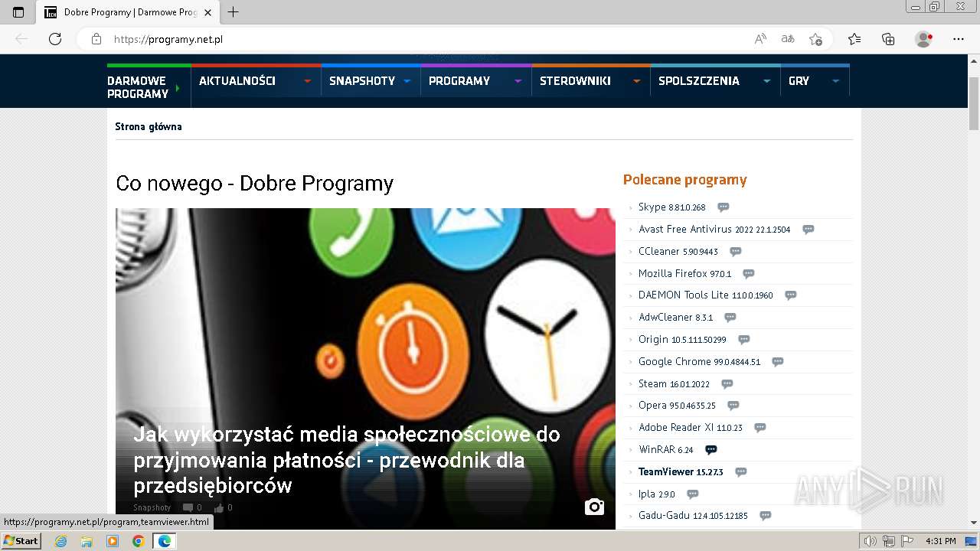This screenshot has width=980, height=551.
Task: Expand the Sterowniki menu arrow
Action: coord(637,81)
